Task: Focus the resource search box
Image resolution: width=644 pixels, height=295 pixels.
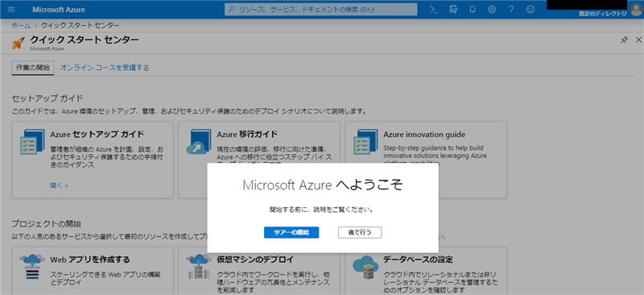Action: pos(320,10)
